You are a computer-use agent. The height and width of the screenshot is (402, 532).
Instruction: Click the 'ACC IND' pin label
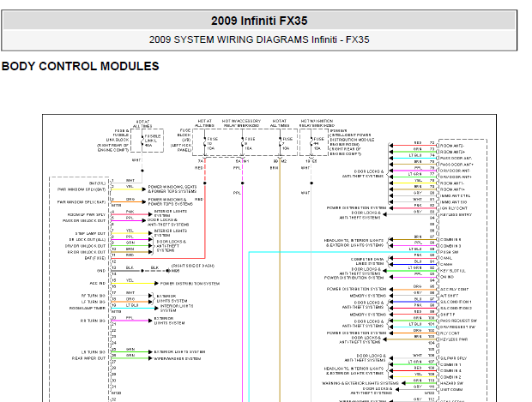coord(98,284)
